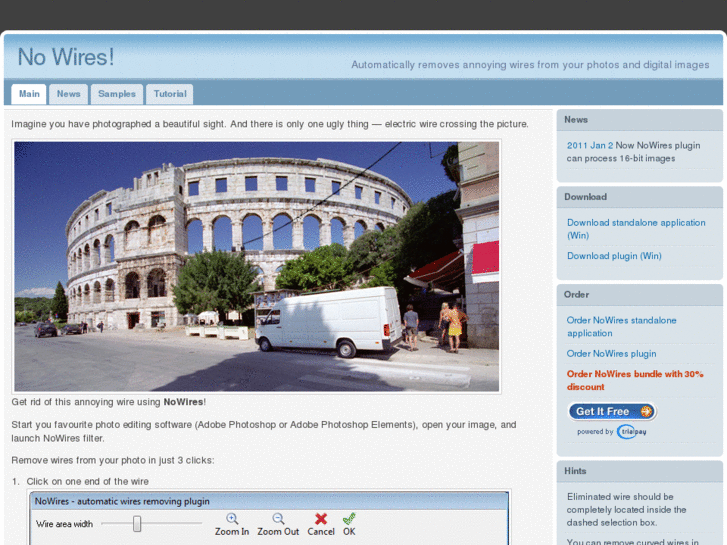Click the 'Start you favourite photo editing' paragraph
The width and height of the screenshot is (727, 545).
pyautogui.click(x=264, y=431)
